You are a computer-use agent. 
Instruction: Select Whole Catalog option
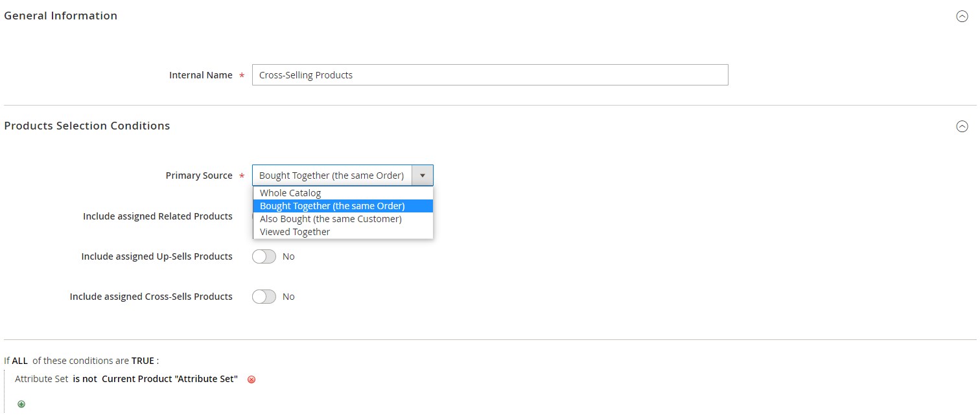[x=290, y=193]
